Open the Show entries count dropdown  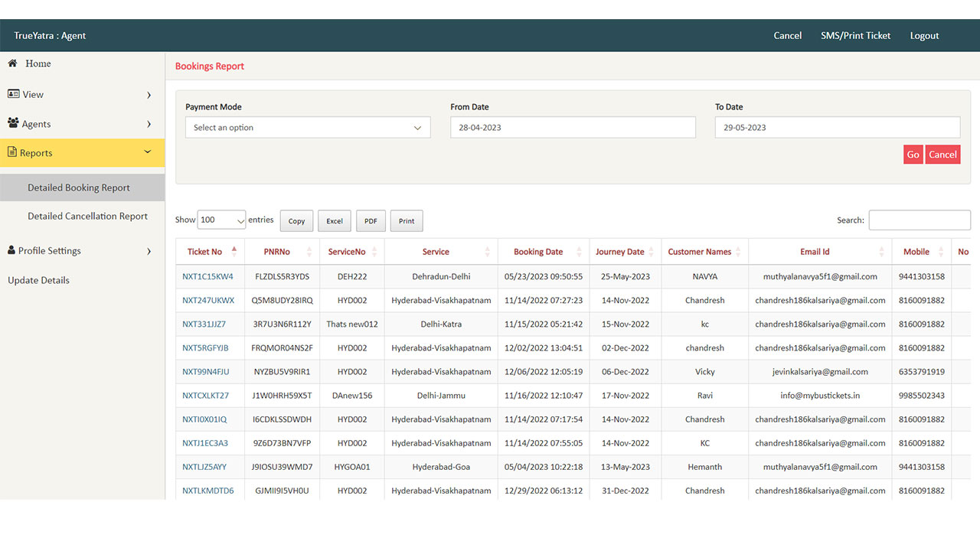[x=221, y=220]
